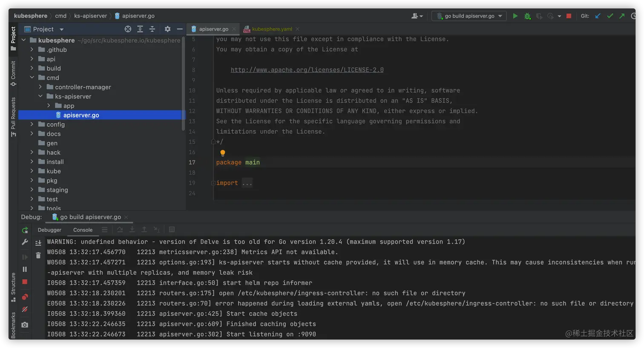Click the green Run button in top toolbar
Screen dimensions: 644x348
pyautogui.click(x=515, y=16)
